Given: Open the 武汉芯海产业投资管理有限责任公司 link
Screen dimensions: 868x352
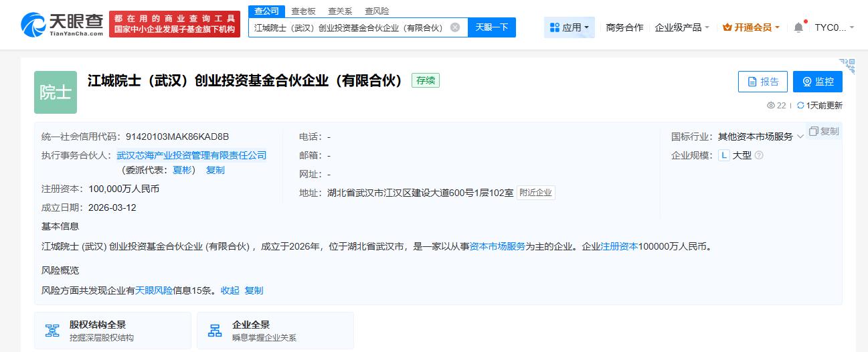Looking at the screenshot, I should pos(191,155).
